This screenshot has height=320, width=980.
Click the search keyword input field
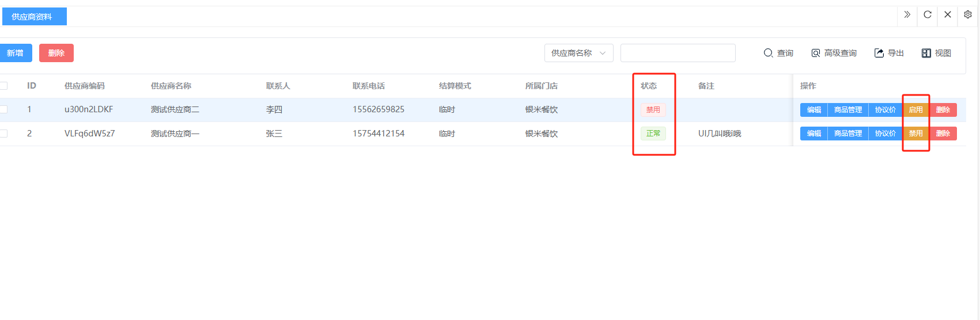pyautogui.click(x=678, y=53)
